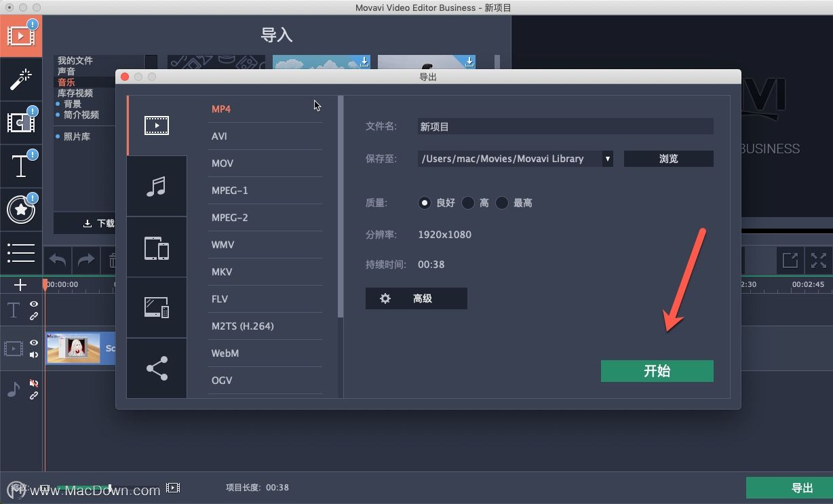Select 音乐 in import list

pyautogui.click(x=66, y=83)
